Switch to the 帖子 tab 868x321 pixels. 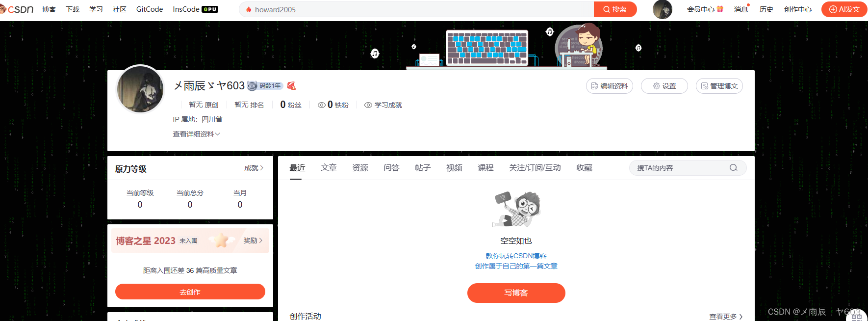[423, 168]
